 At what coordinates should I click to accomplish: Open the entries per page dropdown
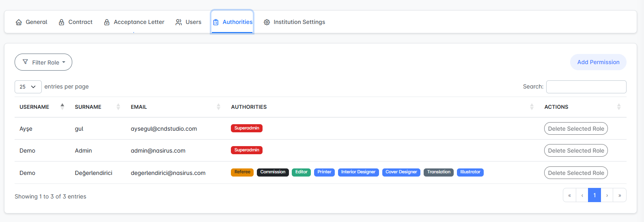point(28,87)
